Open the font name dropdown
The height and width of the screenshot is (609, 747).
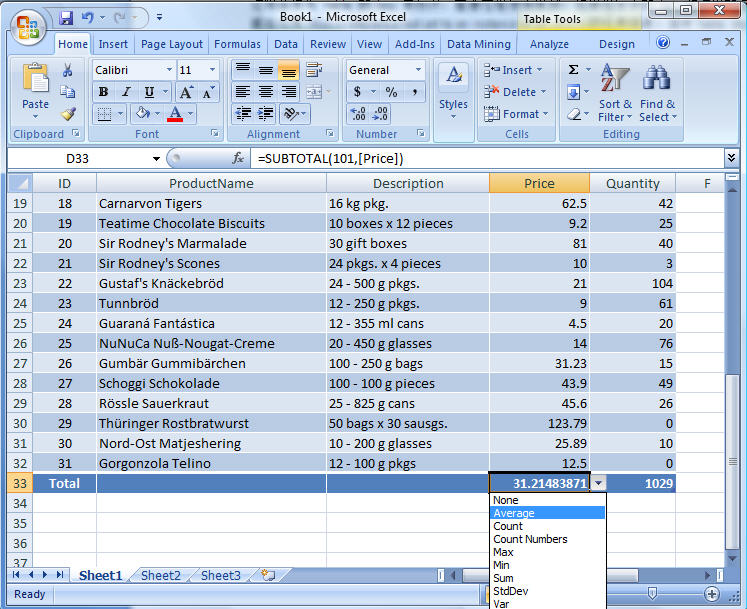coord(169,70)
